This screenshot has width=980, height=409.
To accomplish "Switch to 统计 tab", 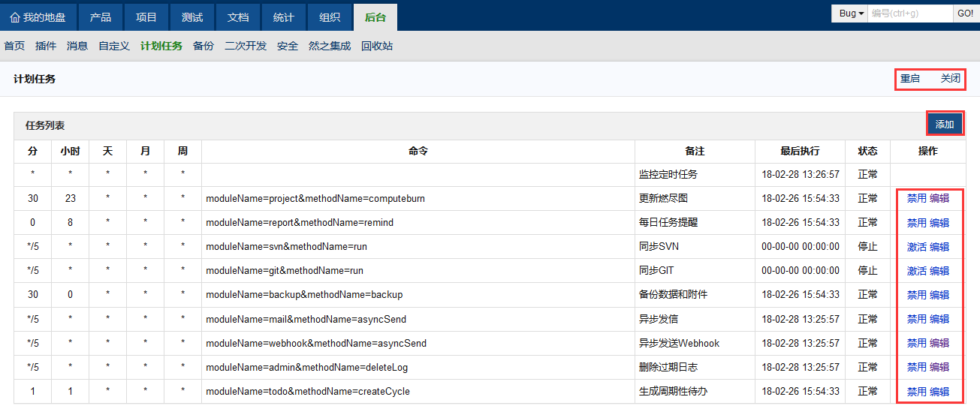I will click(284, 17).
